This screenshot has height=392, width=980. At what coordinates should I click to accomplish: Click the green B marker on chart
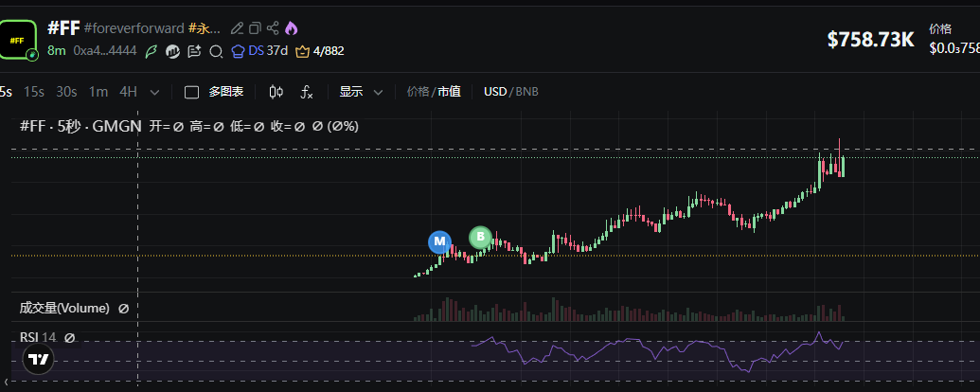[481, 237]
